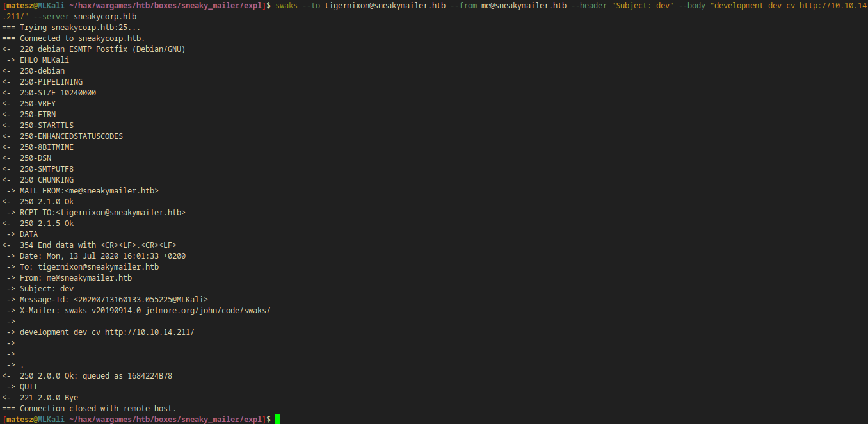Select the 220 debian ESMTP Postfix banner line
Viewport: 868px width, 424px height.
pyautogui.click(x=102, y=49)
